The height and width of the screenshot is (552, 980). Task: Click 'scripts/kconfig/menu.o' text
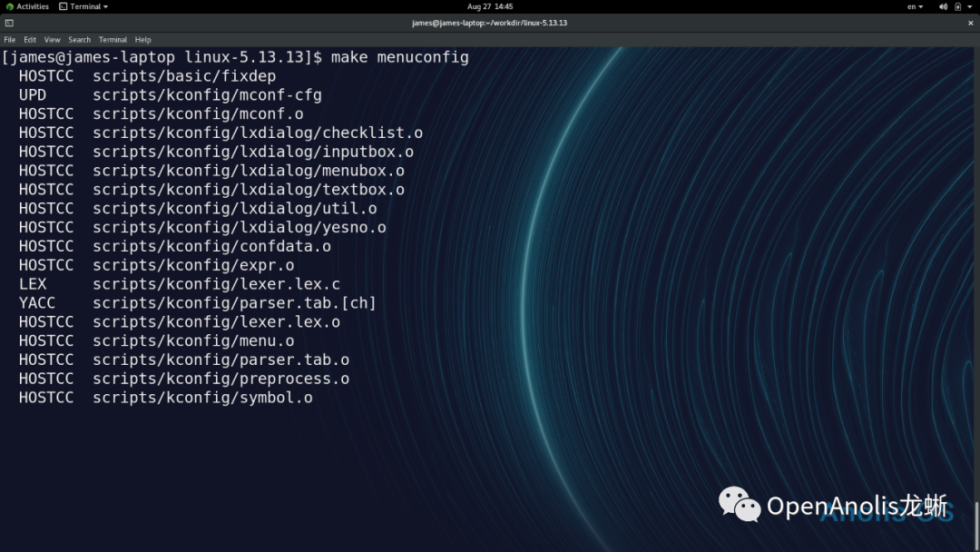tap(194, 340)
